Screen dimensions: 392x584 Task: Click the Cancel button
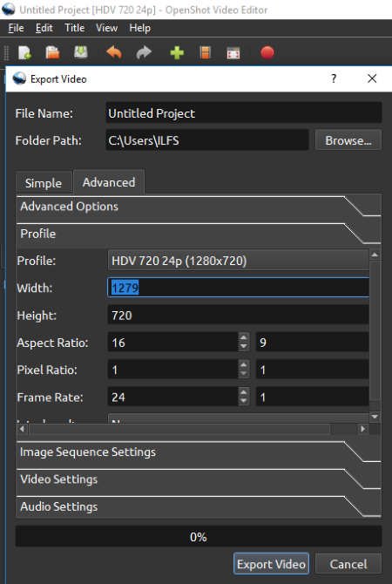[348, 564]
